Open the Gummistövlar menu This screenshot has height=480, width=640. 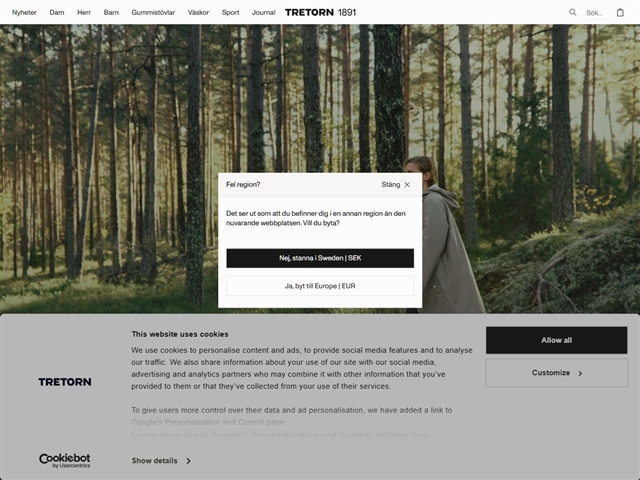153,13
